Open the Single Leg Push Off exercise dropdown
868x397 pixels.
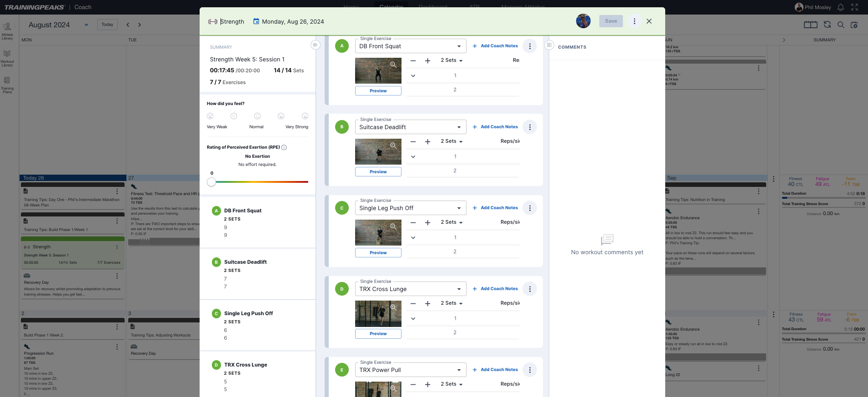(411, 208)
